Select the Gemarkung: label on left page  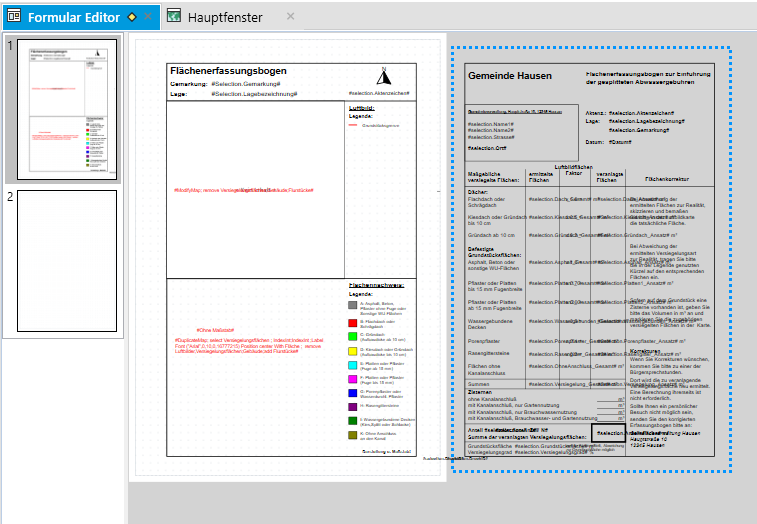click(188, 84)
